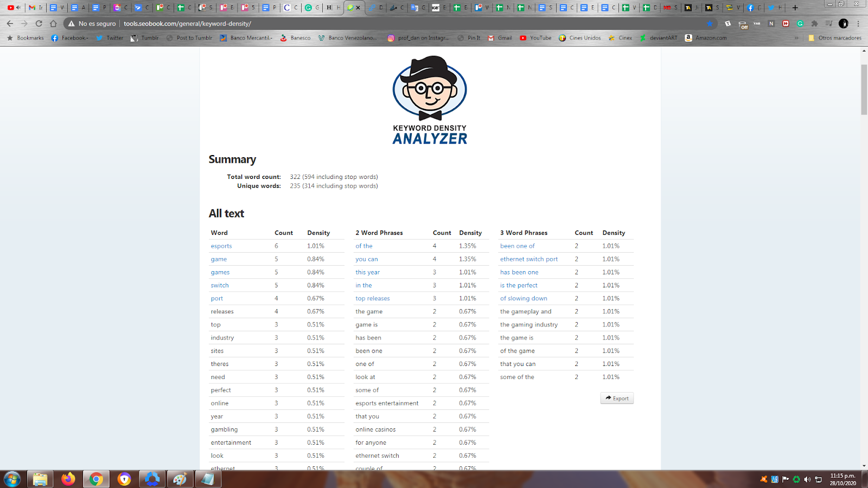Switch to the Facebook tab
Viewport: 868px width, 488px height.
[x=754, y=8]
